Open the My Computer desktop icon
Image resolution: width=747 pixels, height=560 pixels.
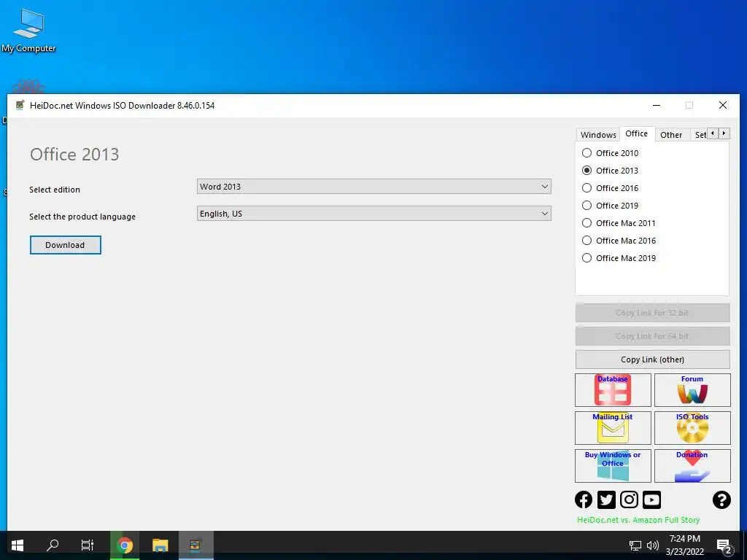coord(28,29)
